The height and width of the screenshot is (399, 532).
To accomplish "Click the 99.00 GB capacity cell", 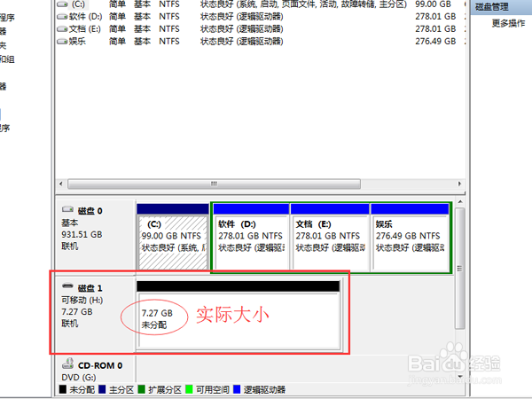I will pos(433,4).
